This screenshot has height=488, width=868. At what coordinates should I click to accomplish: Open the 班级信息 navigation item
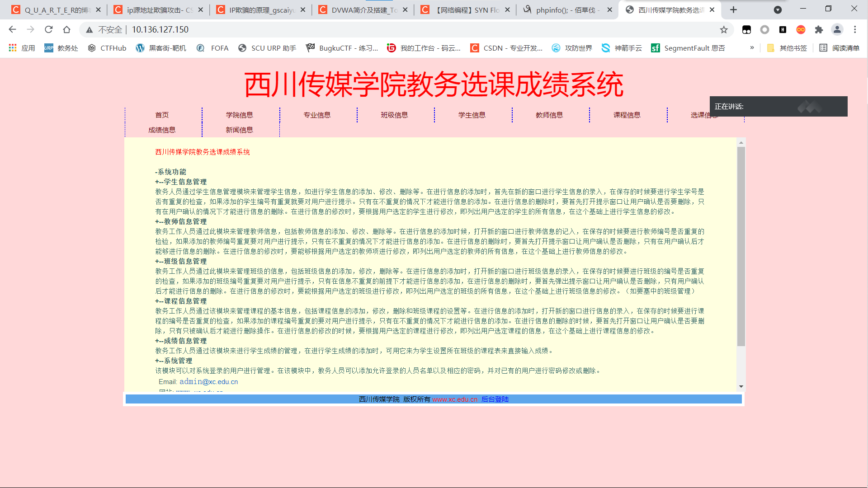394,115
